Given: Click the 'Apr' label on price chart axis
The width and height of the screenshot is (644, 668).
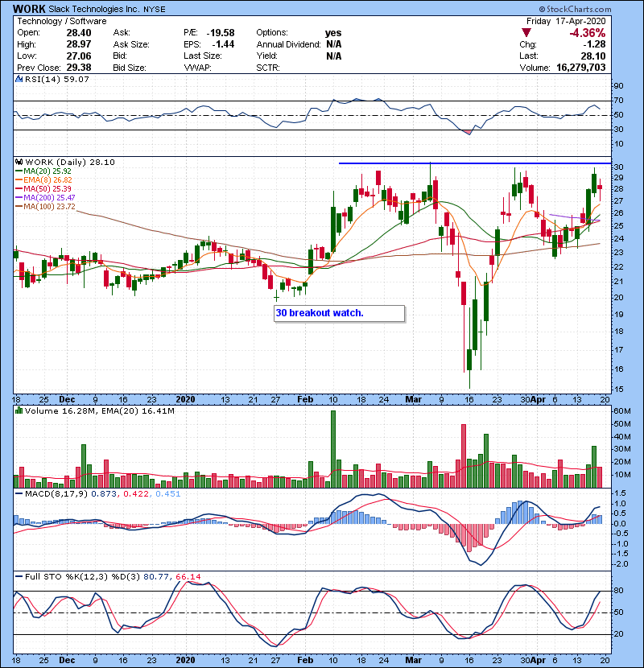Looking at the screenshot, I should coord(539,400).
